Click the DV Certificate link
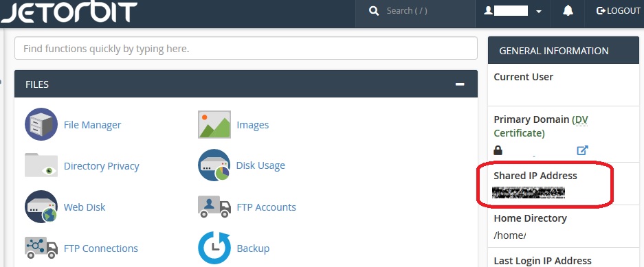 coord(541,126)
